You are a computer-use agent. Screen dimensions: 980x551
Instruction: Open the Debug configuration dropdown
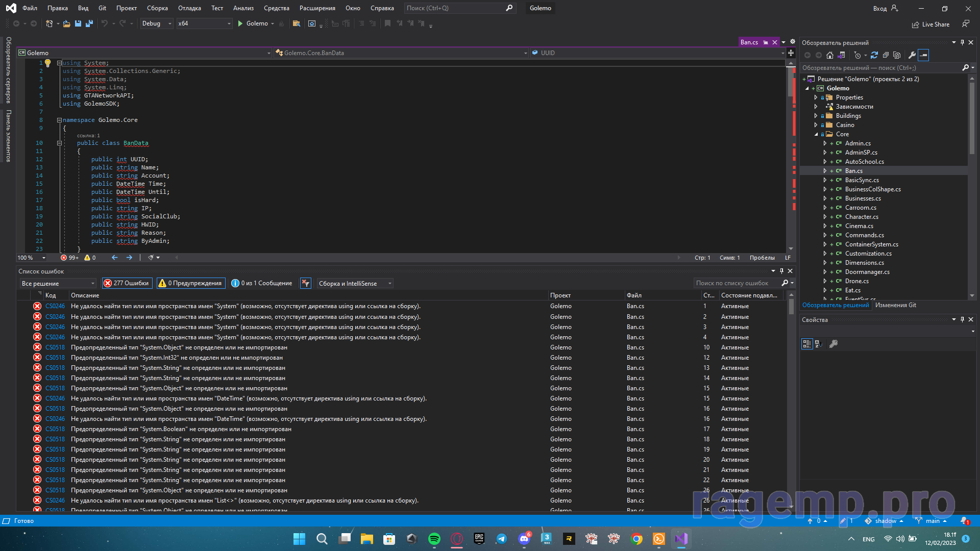pyautogui.click(x=157, y=23)
